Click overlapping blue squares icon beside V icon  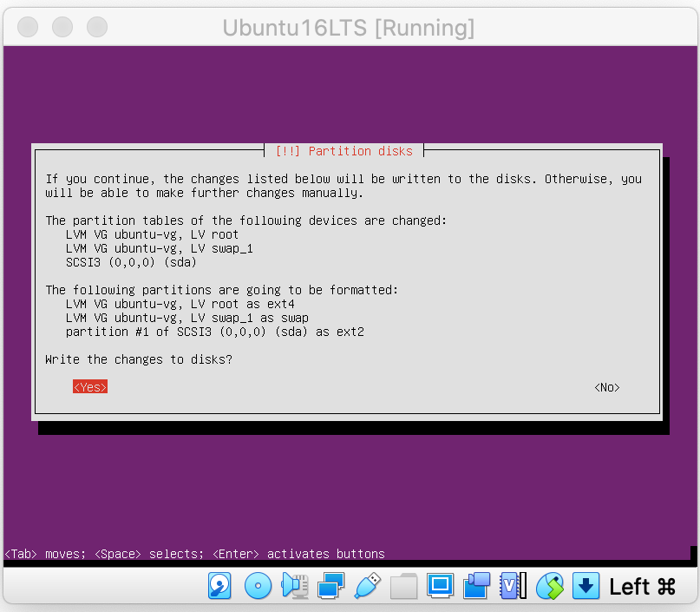(477, 587)
